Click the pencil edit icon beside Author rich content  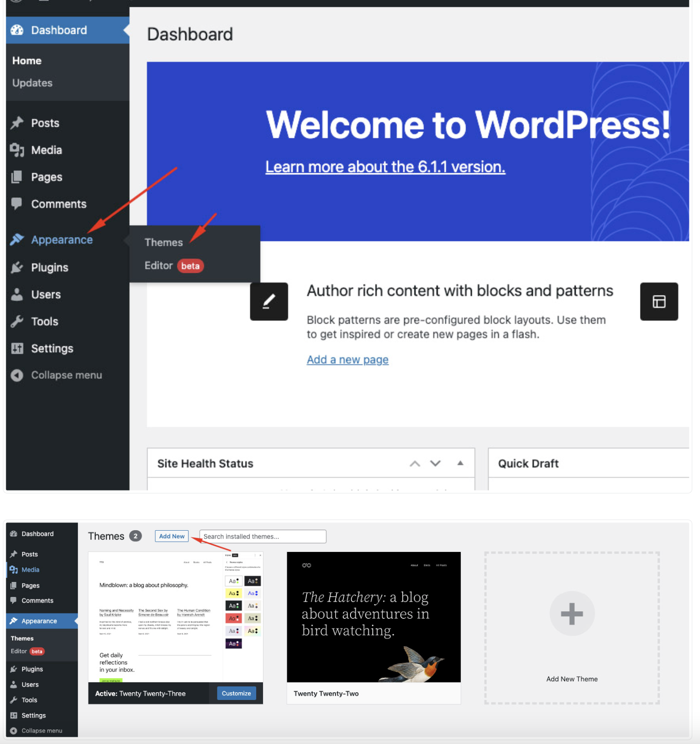(x=269, y=301)
